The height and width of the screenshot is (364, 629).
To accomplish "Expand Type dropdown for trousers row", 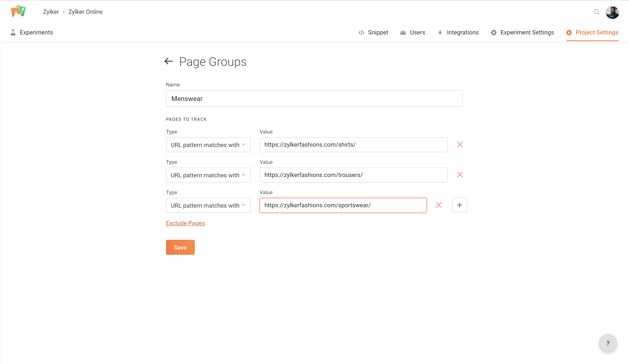I will (208, 175).
